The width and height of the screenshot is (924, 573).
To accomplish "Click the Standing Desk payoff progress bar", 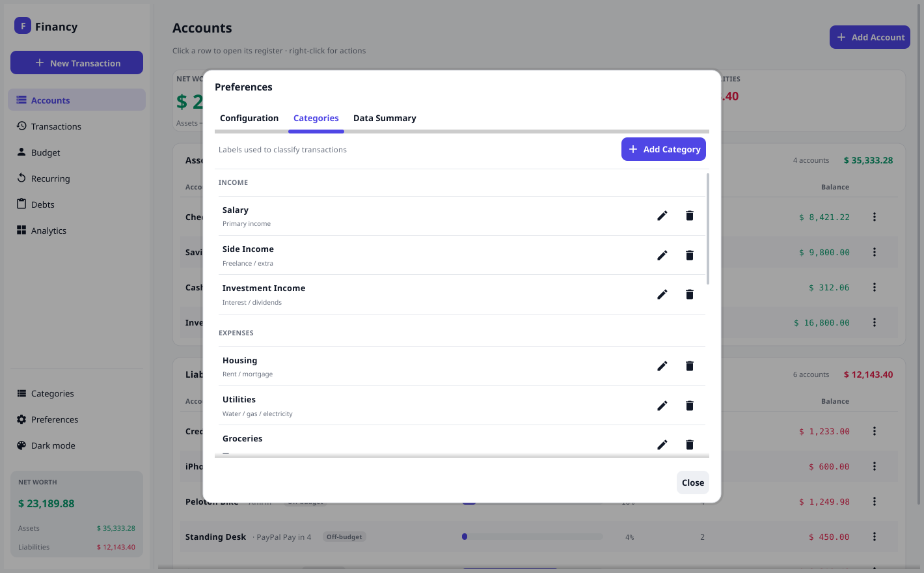I will 532,537.
